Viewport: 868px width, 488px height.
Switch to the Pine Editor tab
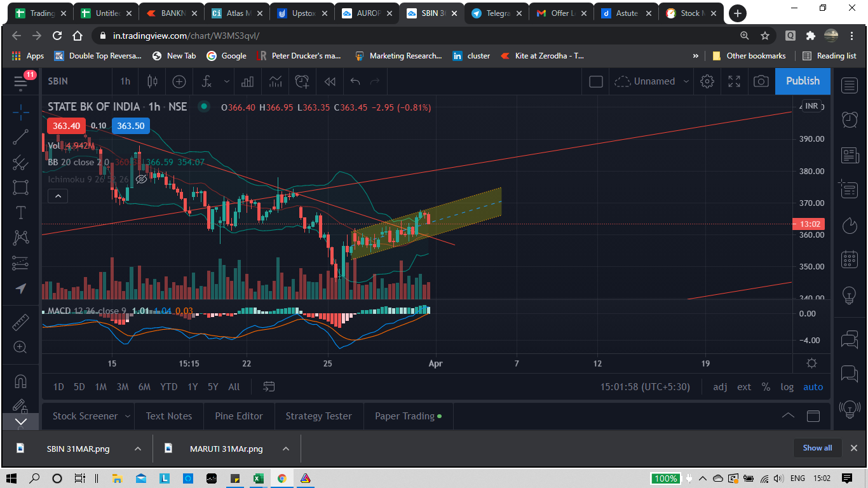[x=239, y=416]
